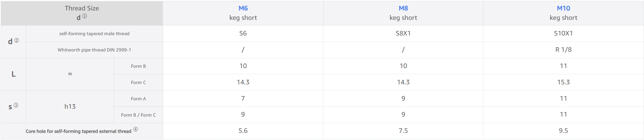Click the R 1/8 Whitworth pipe thread value
This screenshot has width=644, height=140.
tap(563, 50)
